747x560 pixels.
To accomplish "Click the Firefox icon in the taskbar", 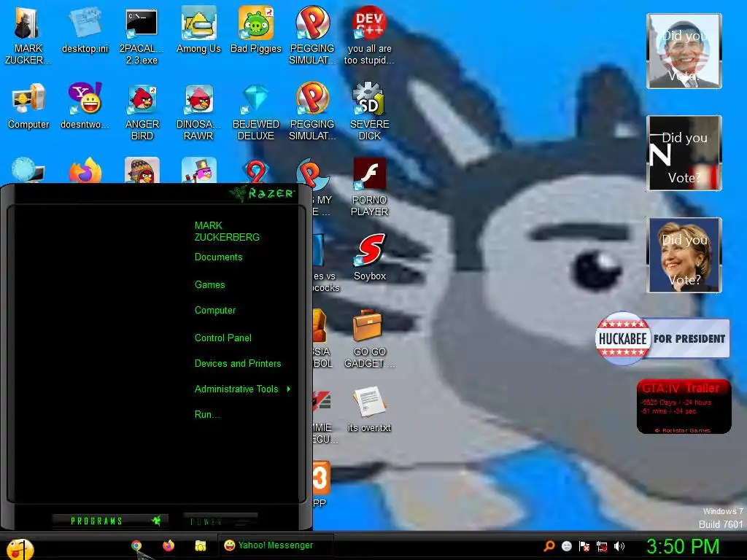I will coord(169,545).
